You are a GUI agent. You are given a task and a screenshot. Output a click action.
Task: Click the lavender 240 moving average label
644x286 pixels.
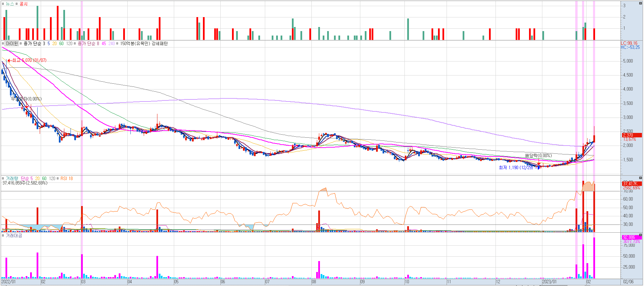click(112, 43)
